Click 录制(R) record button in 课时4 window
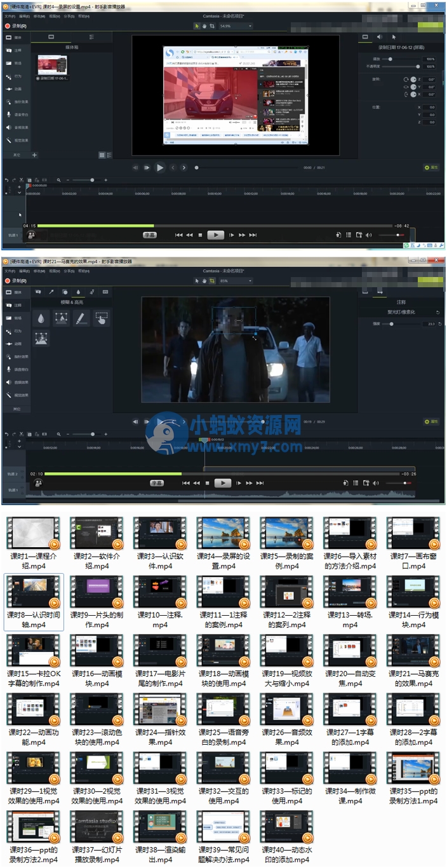Image resolution: width=447 pixels, height=868 pixels. [x=16, y=26]
